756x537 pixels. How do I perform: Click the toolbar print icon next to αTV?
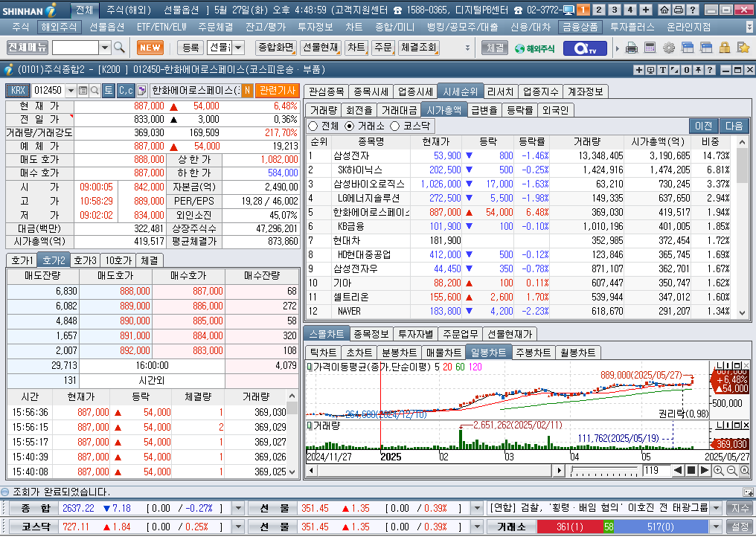tap(632, 48)
